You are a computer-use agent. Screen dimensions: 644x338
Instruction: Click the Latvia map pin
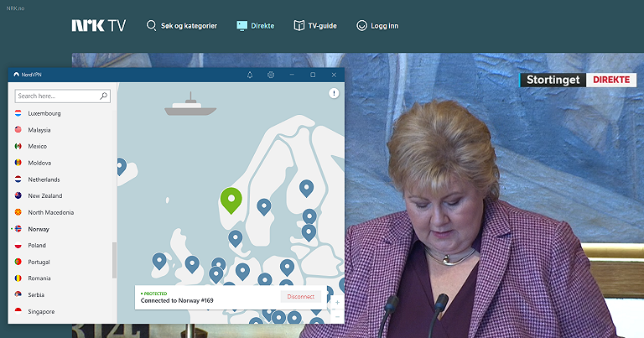tap(309, 232)
